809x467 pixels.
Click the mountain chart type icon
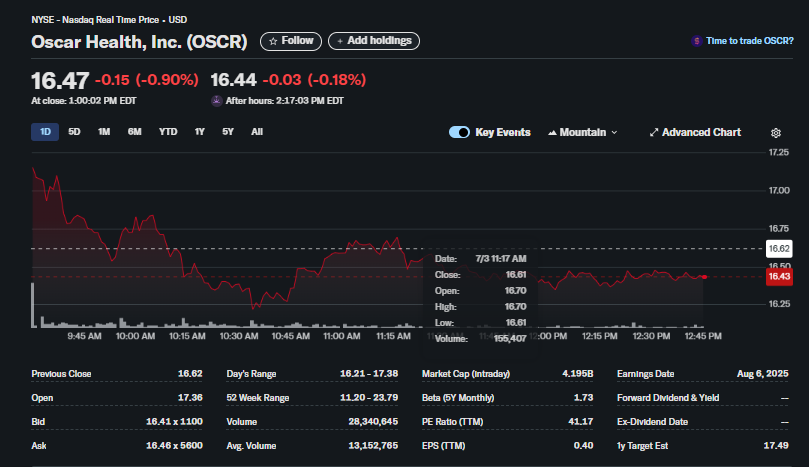(552, 133)
